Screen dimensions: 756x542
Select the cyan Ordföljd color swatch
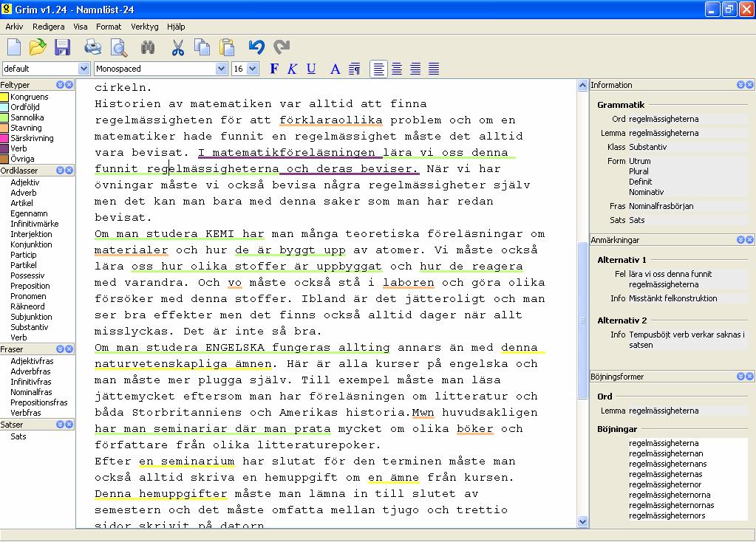5,107
